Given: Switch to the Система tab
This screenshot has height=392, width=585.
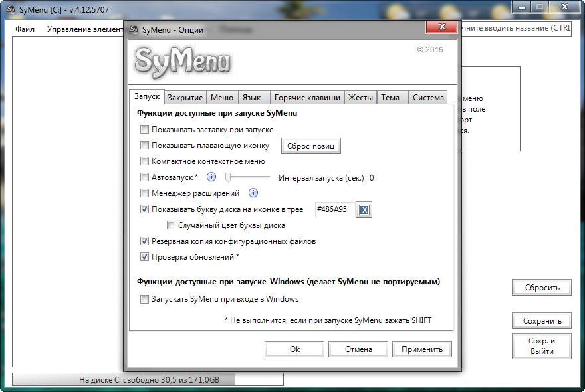Looking at the screenshot, I should [x=428, y=98].
